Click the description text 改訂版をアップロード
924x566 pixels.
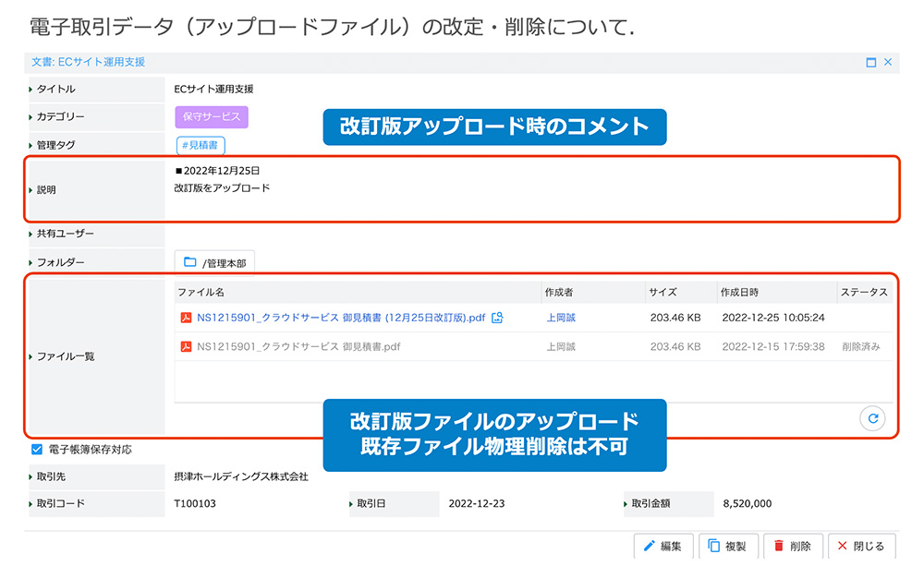(x=222, y=187)
